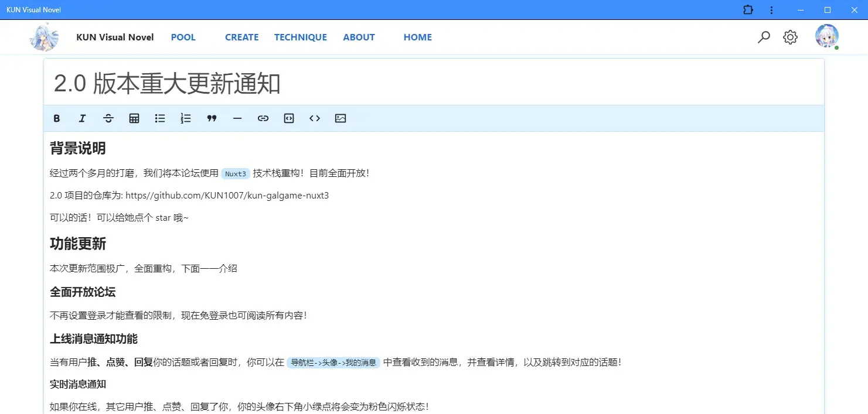The height and width of the screenshot is (414, 868).
Task: Click the KUN mascot logo image
Action: coord(44,37)
